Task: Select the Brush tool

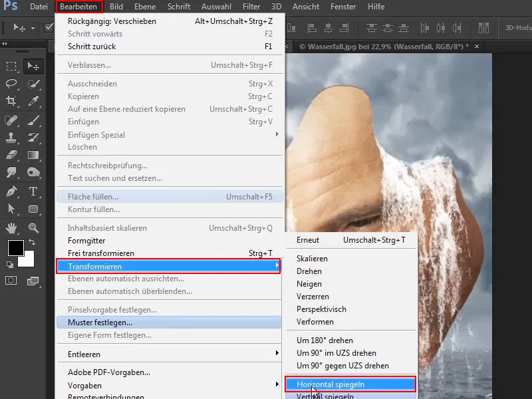Action: pyautogui.click(x=33, y=120)
